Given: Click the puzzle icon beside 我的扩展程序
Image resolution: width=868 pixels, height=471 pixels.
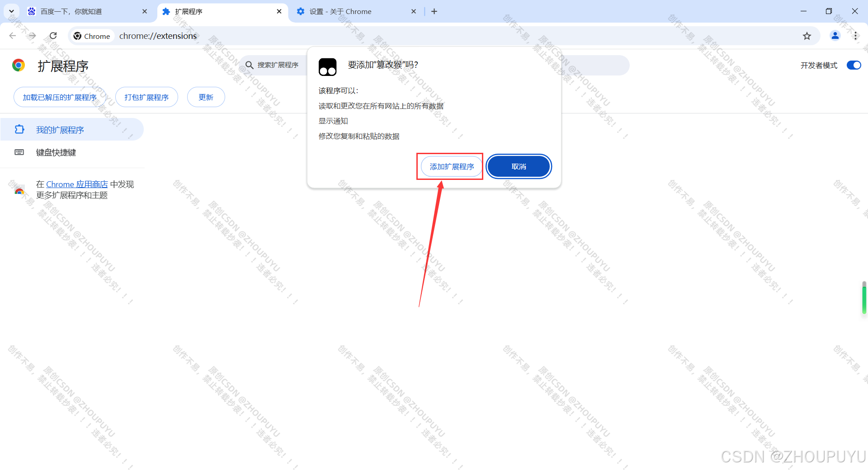Looking at the screenshot, I should point(19,129).
